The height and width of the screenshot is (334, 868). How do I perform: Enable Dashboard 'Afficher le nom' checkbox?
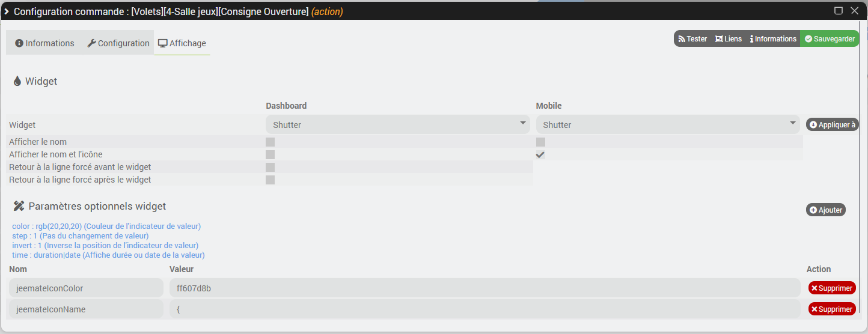[x=270, y=142]
